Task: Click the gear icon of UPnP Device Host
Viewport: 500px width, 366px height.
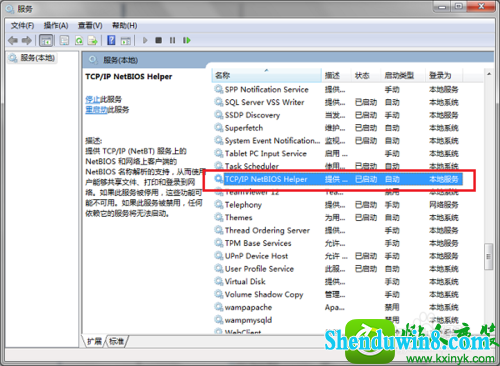Action: (x=219, y=256)
